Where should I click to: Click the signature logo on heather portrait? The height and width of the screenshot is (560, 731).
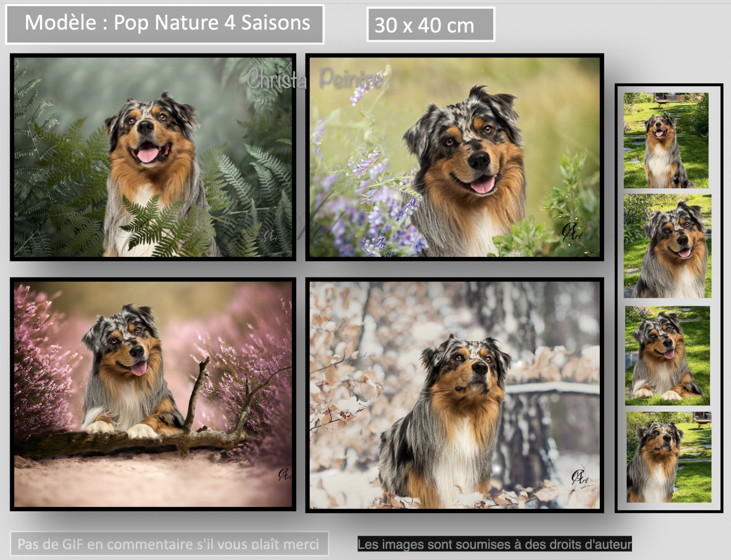[284, 474]
